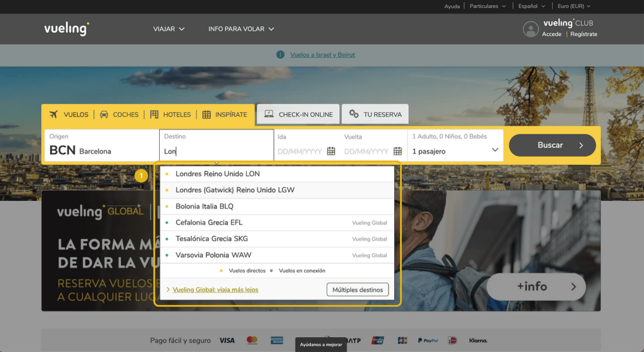Image resolution: width=644 pixels, height=352 pixels.
Task: Click the laptop icon on Check-in Online
Action: pyautogui.click(x=269, y=114)
